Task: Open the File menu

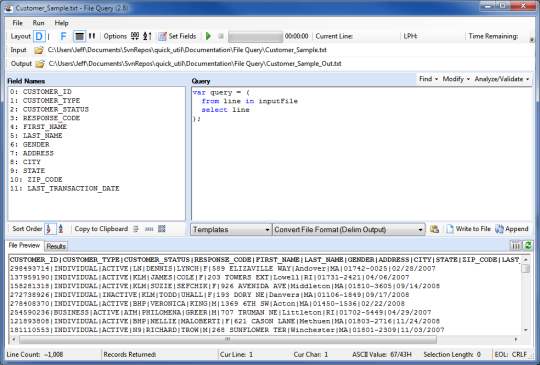Action: (18, 23)
